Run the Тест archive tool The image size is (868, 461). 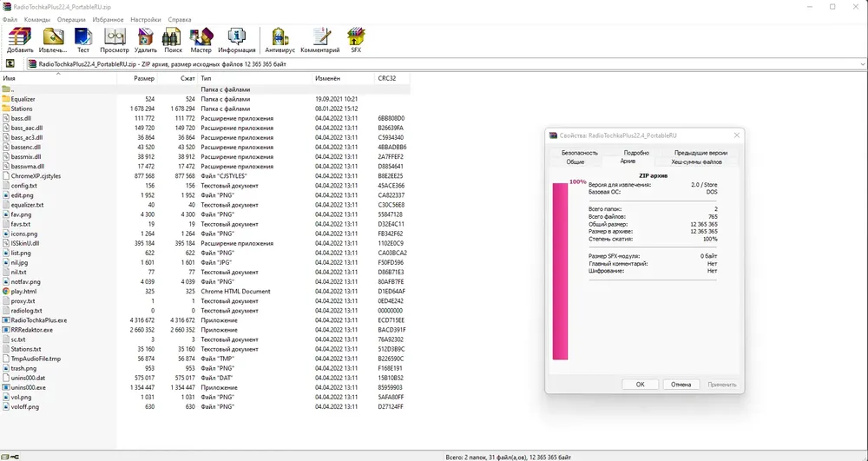[x=83, y=40]
